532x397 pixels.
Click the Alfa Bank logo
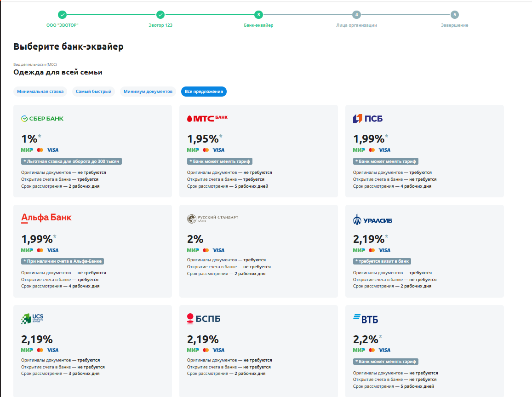(x=46, y=218)
